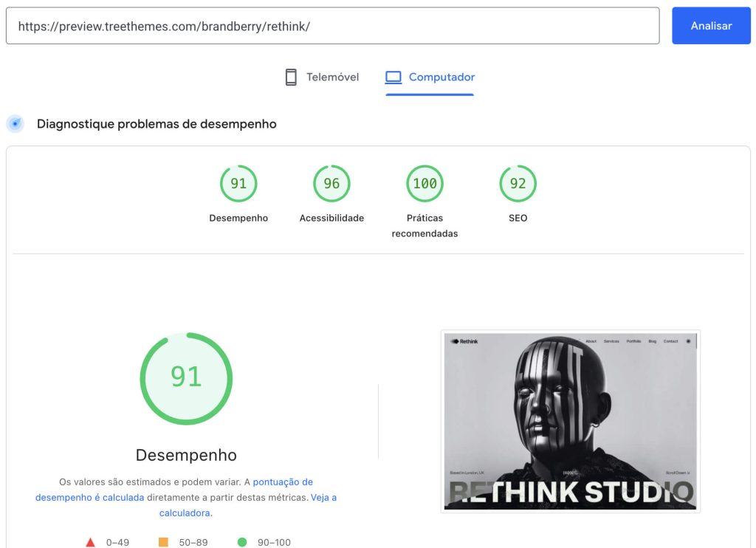Click the green circle 90–100 legend icon
The height and width of the screenshot is (548, 756).
point(242,542)
